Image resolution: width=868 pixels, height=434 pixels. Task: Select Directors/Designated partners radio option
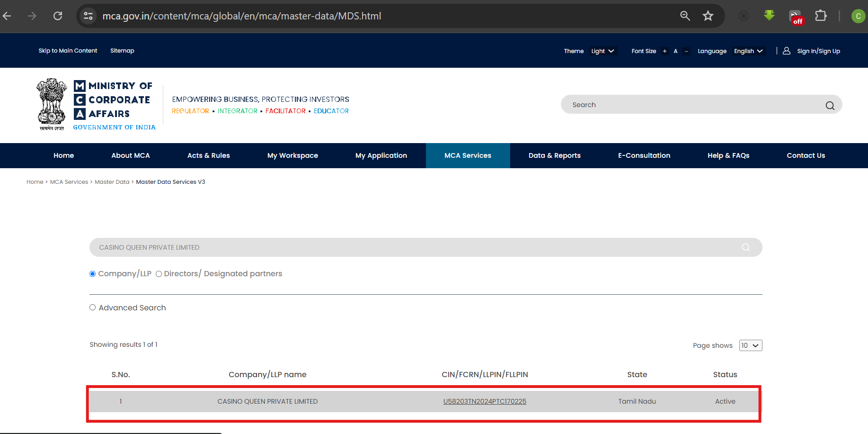[x=159, y=274]
